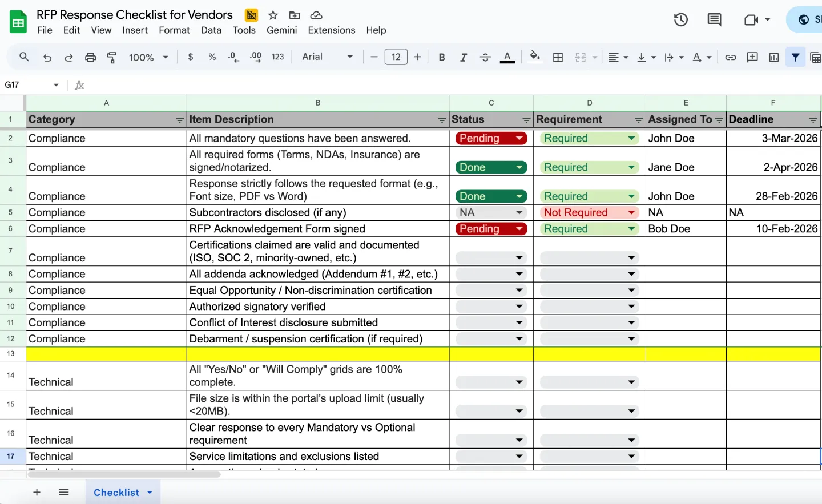Click the horizontal scrollbar
822x504 pixels.
point(124,475)
